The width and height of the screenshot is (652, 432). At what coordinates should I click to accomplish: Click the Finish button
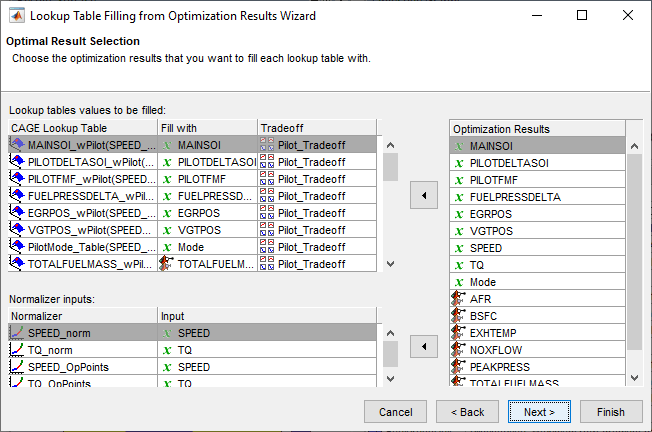click(x=610, y=411)
